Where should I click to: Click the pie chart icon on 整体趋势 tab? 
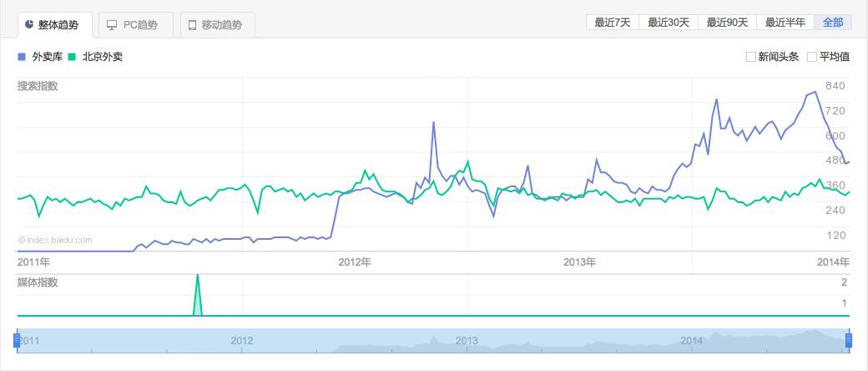[29, 25]
